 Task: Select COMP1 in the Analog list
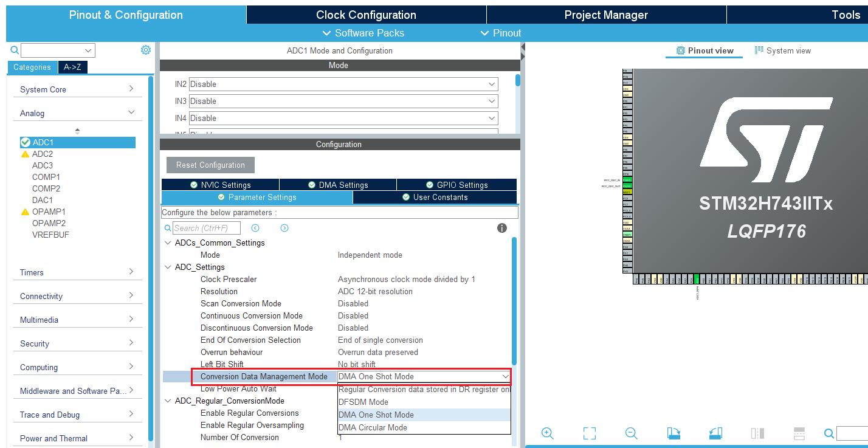point(46,177)
